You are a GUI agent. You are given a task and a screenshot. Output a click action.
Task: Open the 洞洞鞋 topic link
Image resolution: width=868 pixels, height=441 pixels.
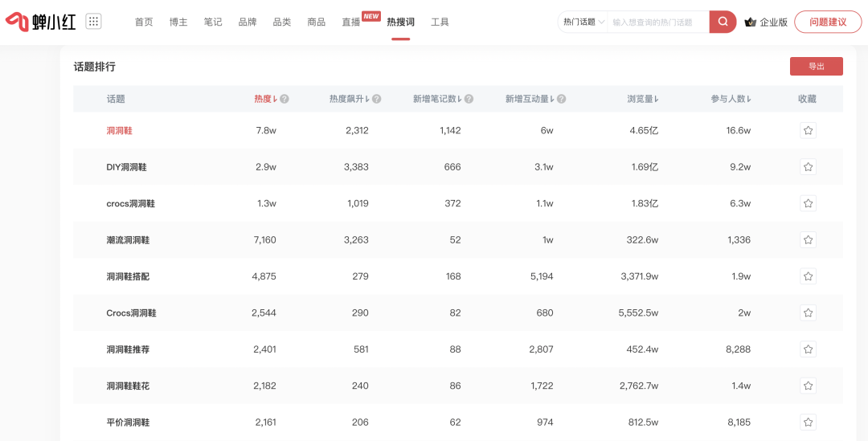tap(120, 131)
